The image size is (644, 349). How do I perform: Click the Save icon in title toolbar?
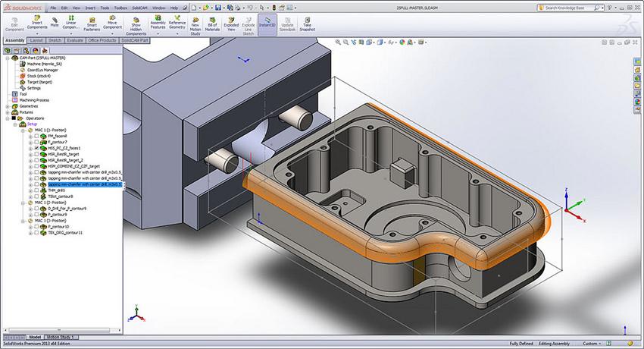pyautogui.click(x=218, y=8)
